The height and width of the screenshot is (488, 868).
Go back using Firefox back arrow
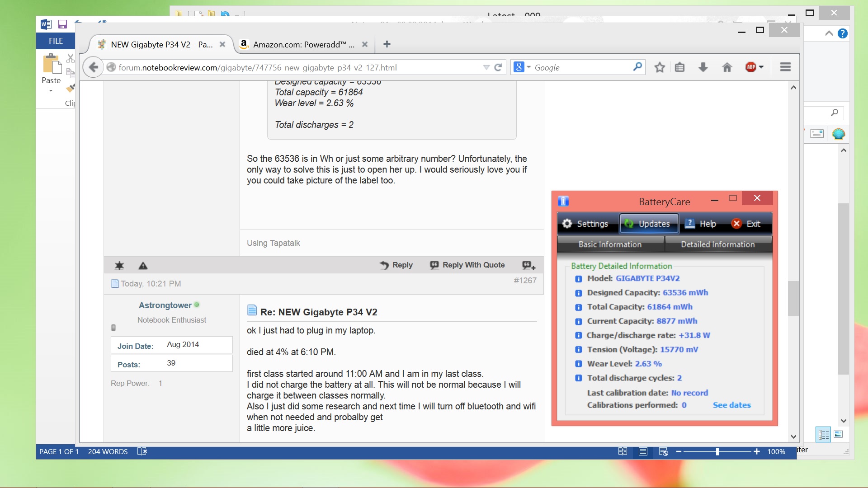[93, 67]
